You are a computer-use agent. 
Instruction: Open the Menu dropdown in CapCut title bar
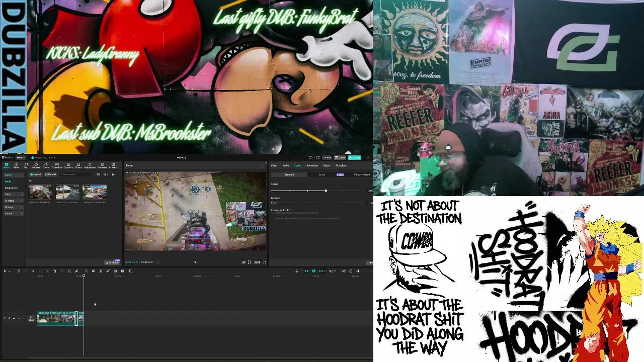(x=21, y=157)
